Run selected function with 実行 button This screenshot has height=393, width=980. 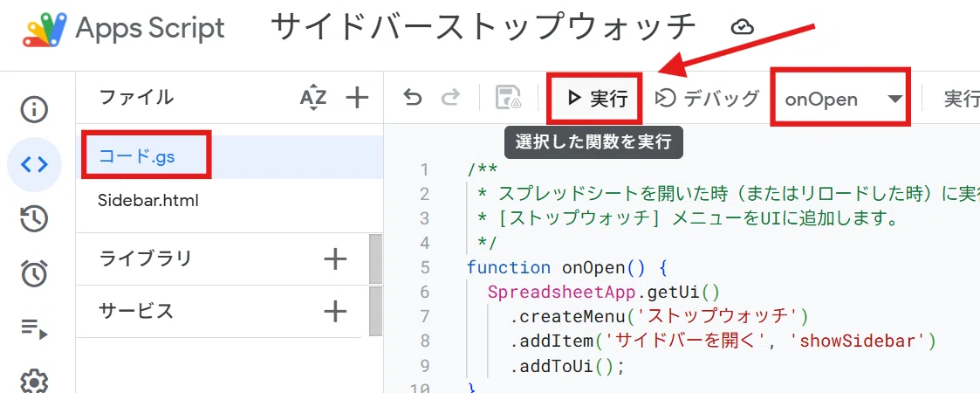pyautogui.click(x=595, y=98)
